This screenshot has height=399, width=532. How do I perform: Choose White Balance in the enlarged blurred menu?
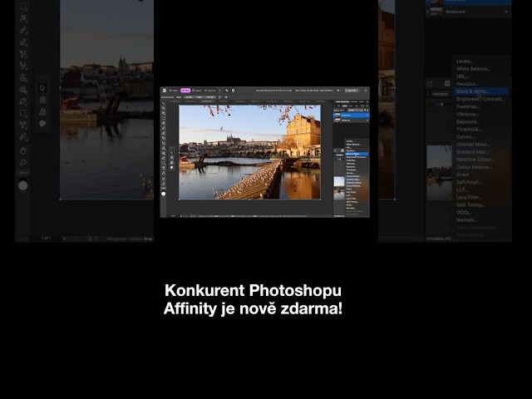pyautogui.click(x=473, y=69)
